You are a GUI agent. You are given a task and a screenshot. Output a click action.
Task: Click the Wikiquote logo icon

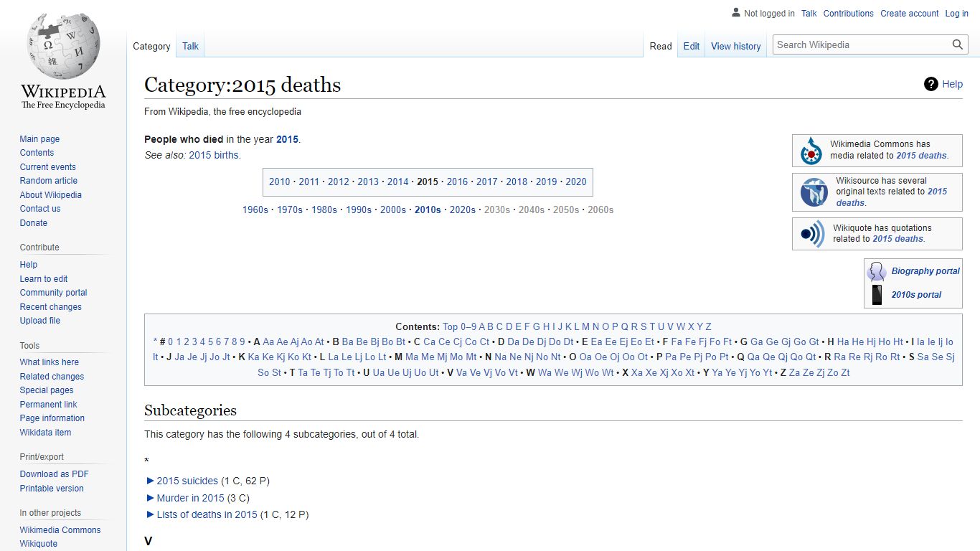(813, 234)
